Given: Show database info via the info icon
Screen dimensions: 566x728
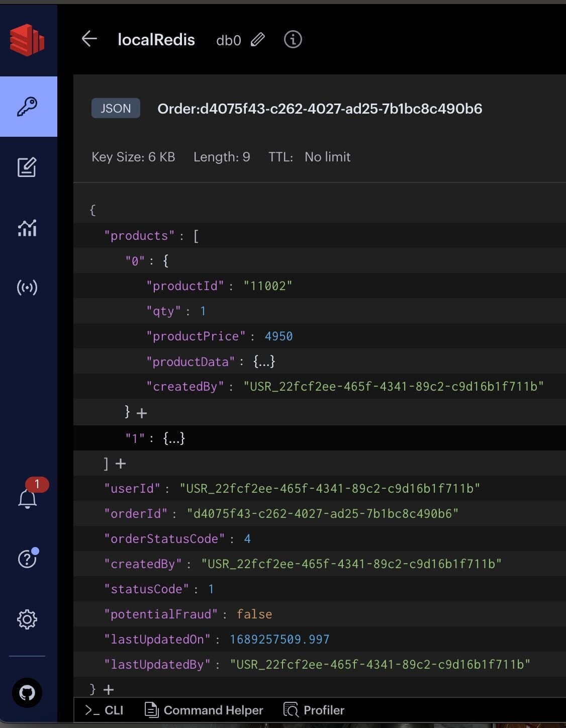Looking at the screenshot, I should 293,40.
